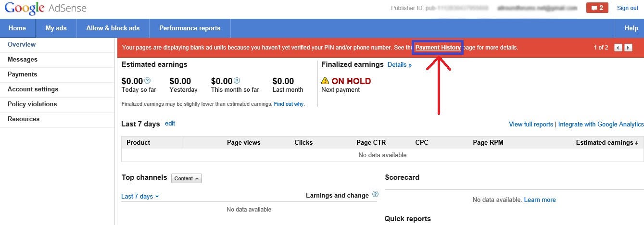
Task: Click the Product column header
Action: coord(138,142)
